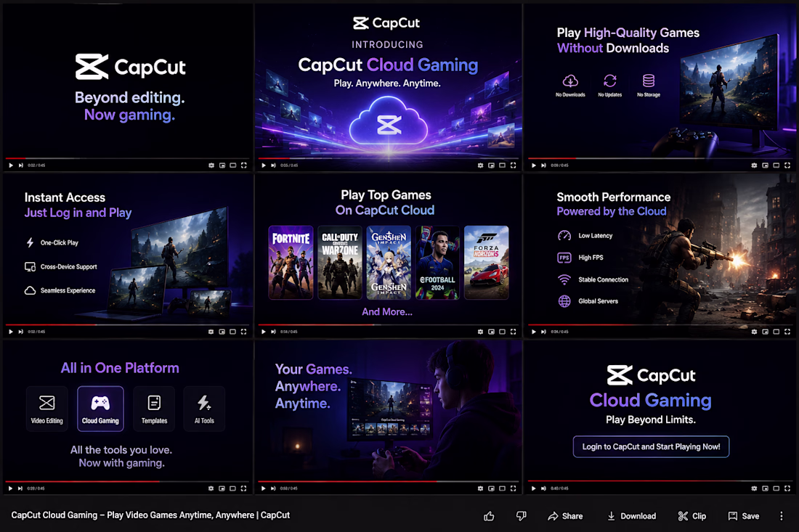Open settings in 'All in One Platform' frame

(211, 488)
